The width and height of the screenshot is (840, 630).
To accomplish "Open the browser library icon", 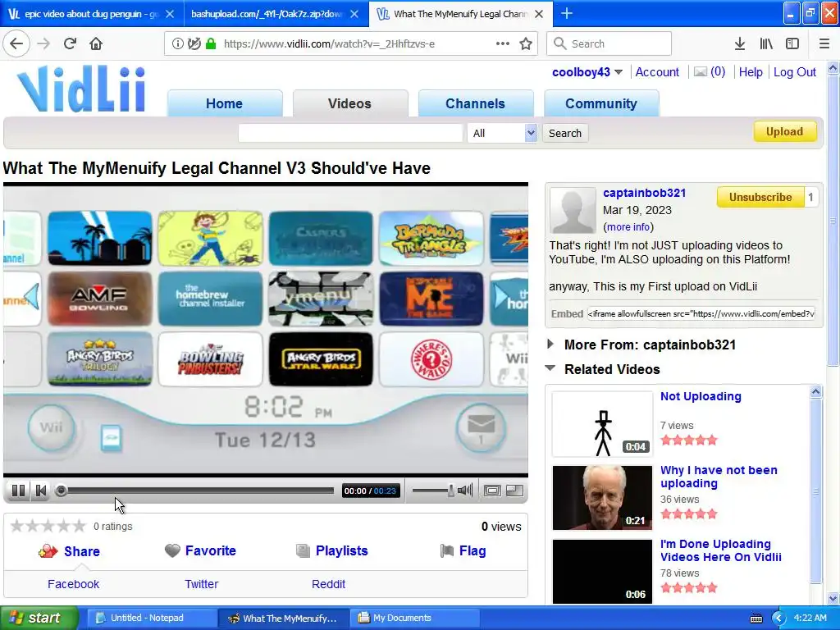I will 766,43.
